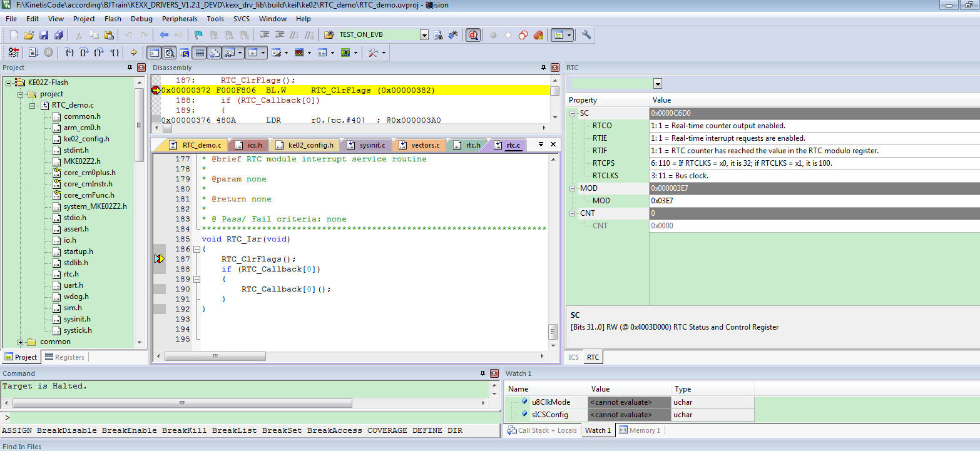Run program with the Run icon
This screenshot has width=980, height=451.
click(x=33, y=53)
